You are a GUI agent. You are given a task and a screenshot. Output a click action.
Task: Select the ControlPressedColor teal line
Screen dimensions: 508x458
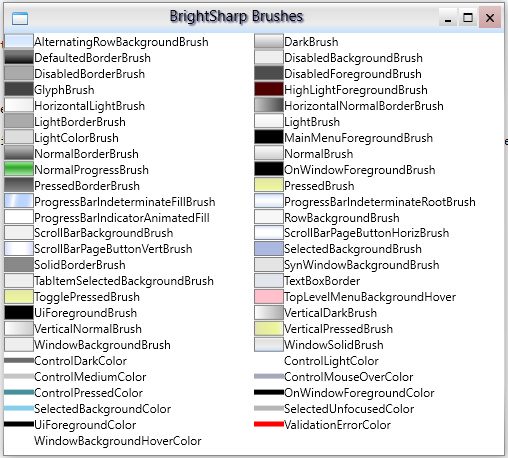click(19, 392)
